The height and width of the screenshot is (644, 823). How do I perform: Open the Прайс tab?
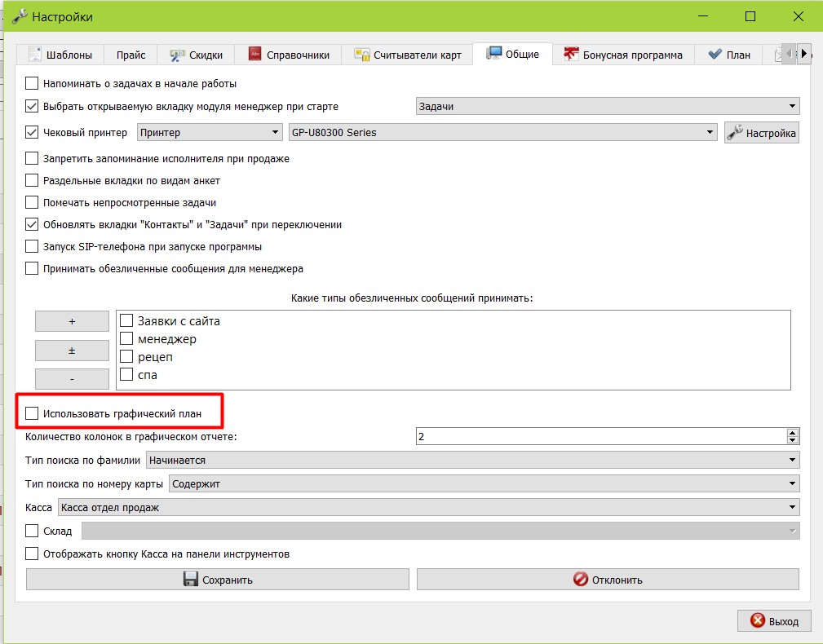tap(131, 55)
